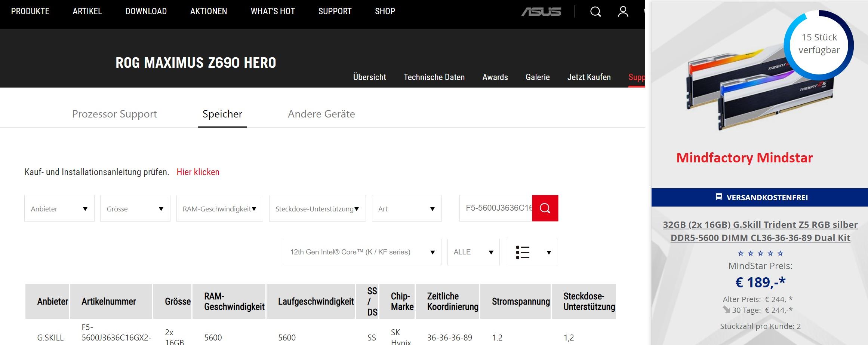Expand the Grösse filter dropdown
Image resolution: width=868 pixels, height=345 pixels.
coord(135,208)
